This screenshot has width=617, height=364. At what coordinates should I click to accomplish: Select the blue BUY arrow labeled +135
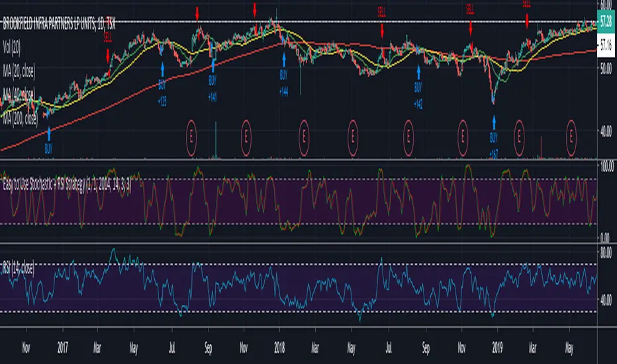tap(162, 69)
